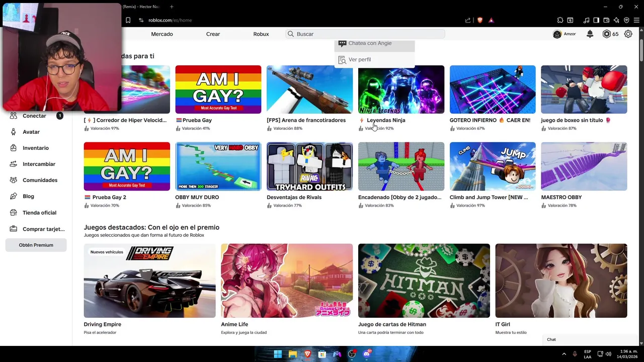Click the Brave Shields lion icon
644x362 pixels.
click(x=479, y=20)
